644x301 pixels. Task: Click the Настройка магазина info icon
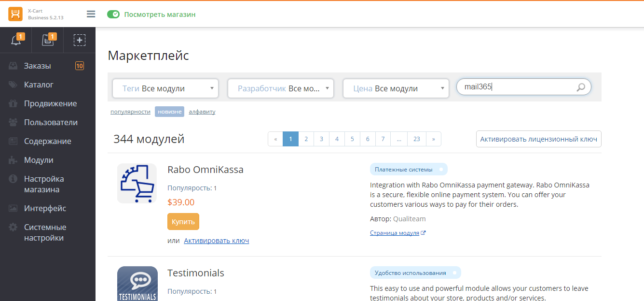(13, 179)
